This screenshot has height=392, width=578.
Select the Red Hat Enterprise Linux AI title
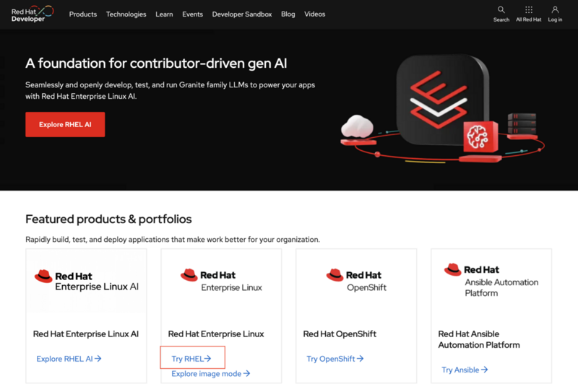tap(86, 334)
